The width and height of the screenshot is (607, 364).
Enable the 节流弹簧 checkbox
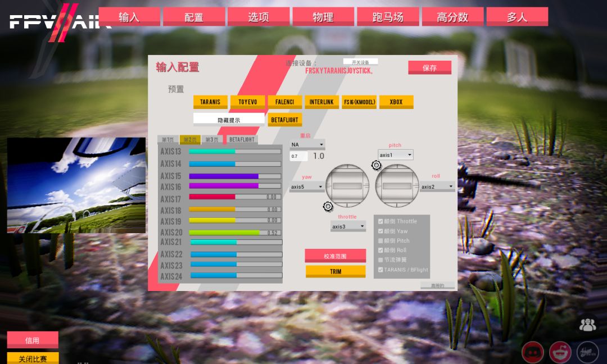380,260
